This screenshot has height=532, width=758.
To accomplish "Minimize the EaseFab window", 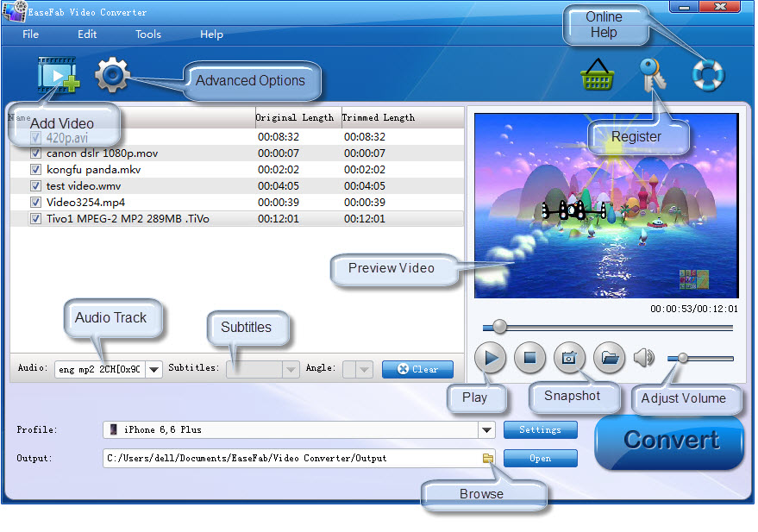I will coord(684,7).
